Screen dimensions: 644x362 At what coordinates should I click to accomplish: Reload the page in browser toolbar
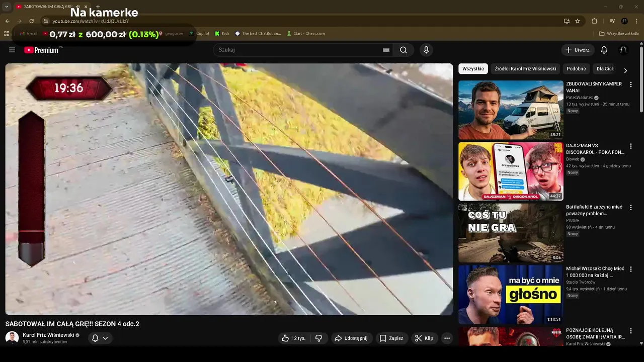click(x=31, y=21)
